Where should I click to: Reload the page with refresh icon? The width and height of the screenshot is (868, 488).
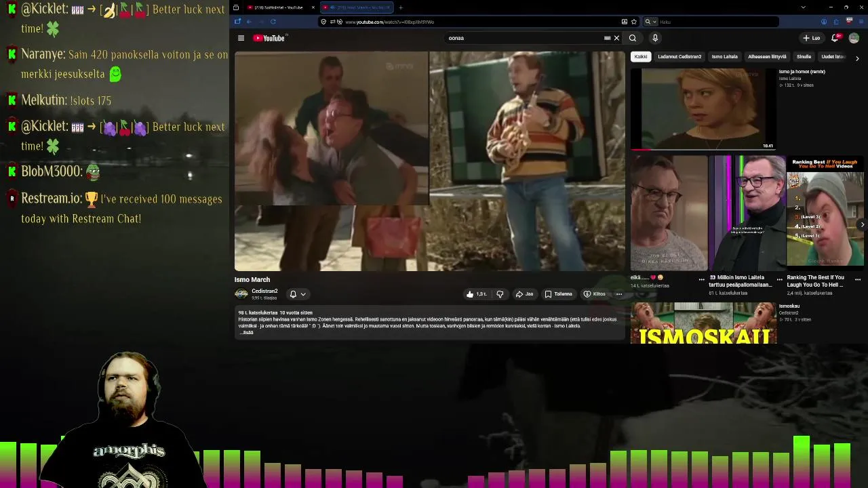coord(273,22)
